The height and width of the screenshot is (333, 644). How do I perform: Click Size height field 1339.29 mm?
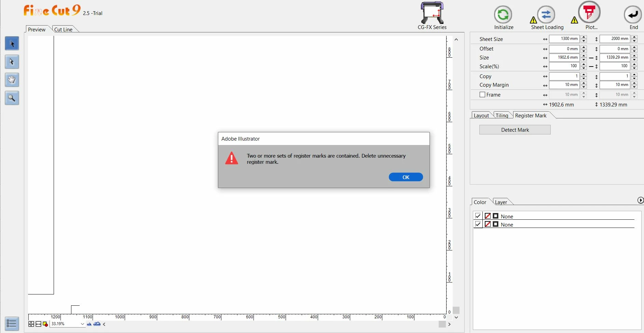click(615, 57)
